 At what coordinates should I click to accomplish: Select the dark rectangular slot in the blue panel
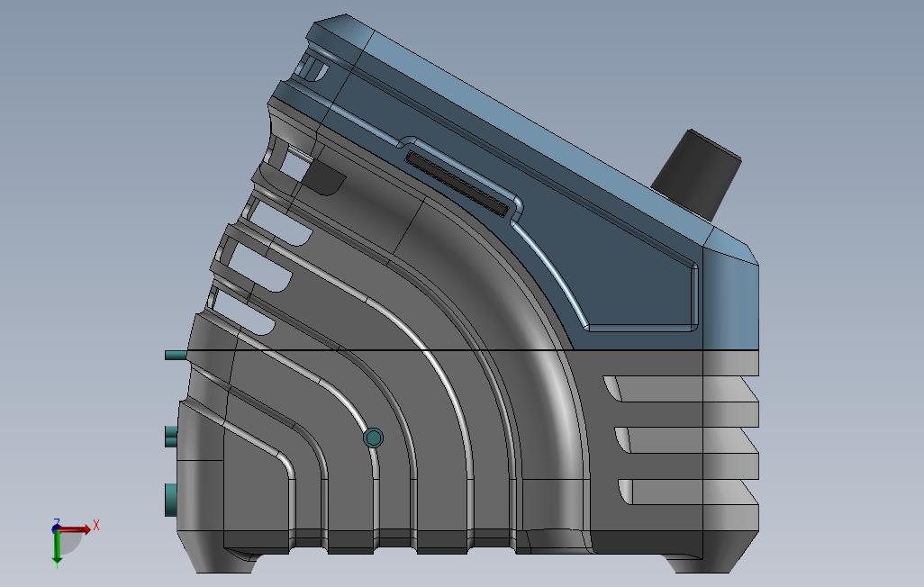457,184
